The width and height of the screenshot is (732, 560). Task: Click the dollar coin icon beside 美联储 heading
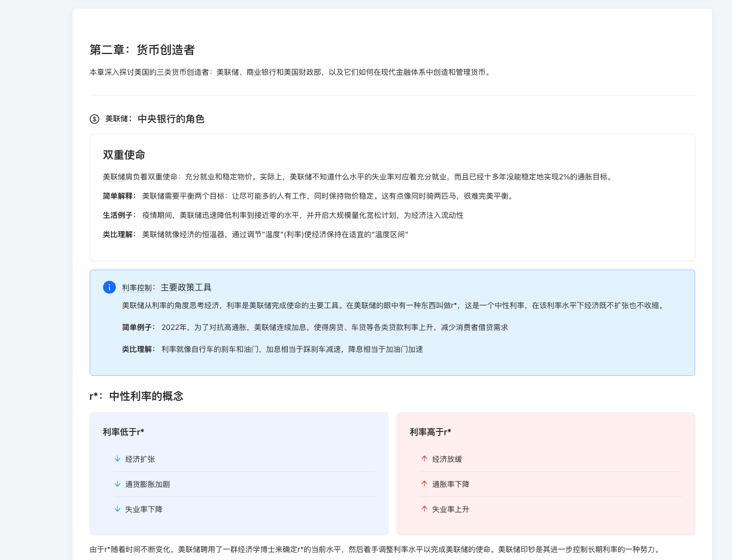[x=95, y=119]
